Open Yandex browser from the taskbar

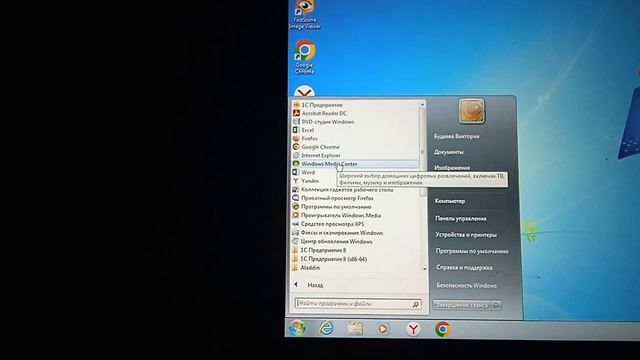click(x=413, y=329)
